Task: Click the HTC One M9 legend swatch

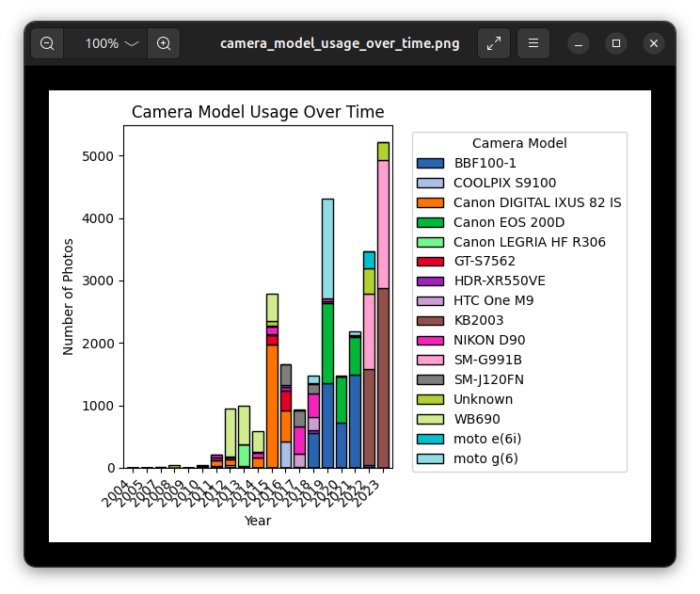Action: [x=430, y=301]
